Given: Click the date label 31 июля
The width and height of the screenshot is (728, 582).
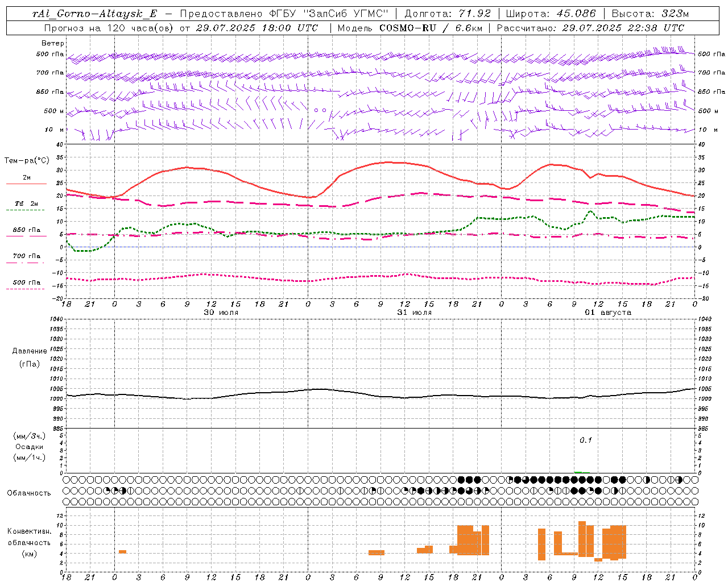Looking at the screenshot, I should [x=415, y=313].
